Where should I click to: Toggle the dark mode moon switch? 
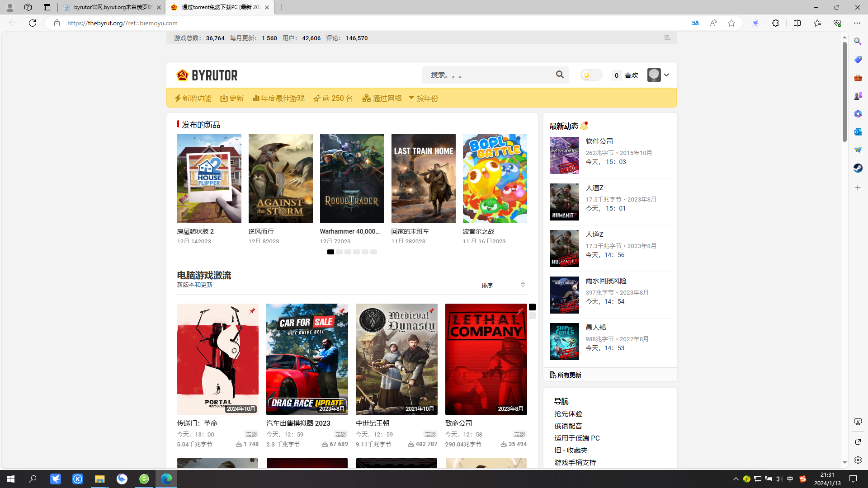click(x=591, y=75)
